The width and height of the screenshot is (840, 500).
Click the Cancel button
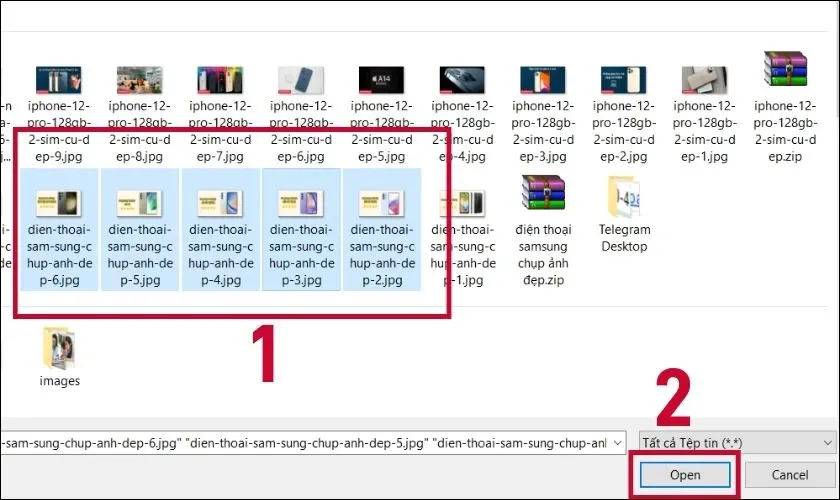[x=790, y=475]
